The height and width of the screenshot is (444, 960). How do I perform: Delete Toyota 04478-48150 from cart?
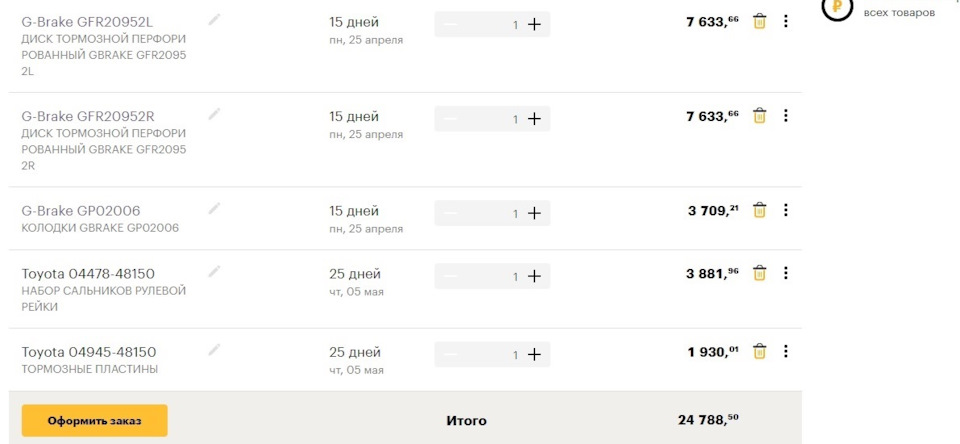[x=759, y=273]
